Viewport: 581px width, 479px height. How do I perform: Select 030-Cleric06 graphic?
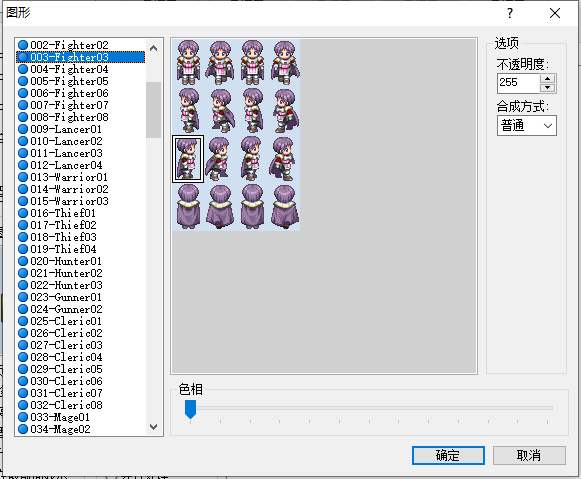point(81,381)
